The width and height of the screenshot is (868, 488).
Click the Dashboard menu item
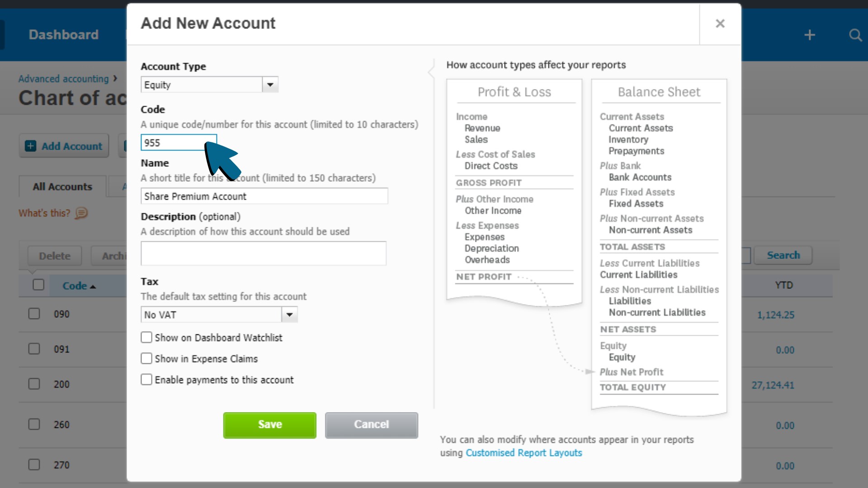63,34
